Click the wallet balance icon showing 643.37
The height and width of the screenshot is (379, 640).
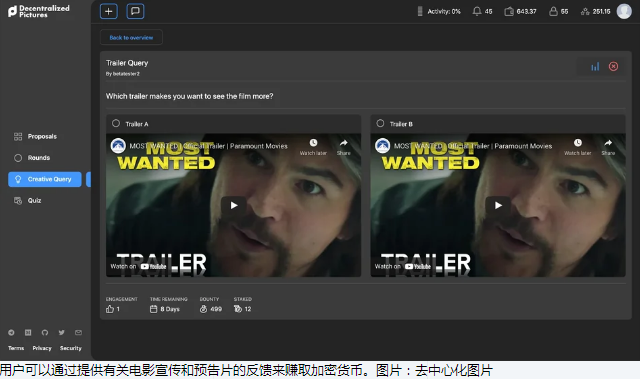(x=509, y=11)
